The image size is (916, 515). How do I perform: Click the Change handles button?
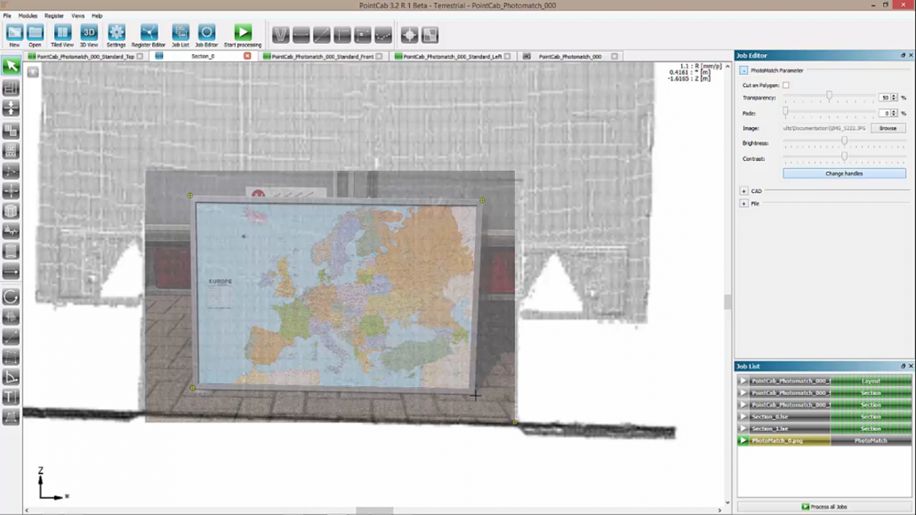pos(843,173)
